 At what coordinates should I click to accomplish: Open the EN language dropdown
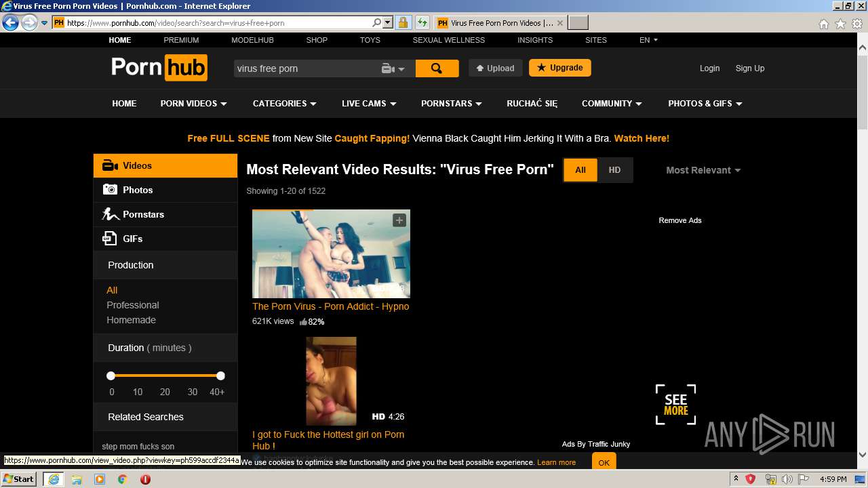648,40
